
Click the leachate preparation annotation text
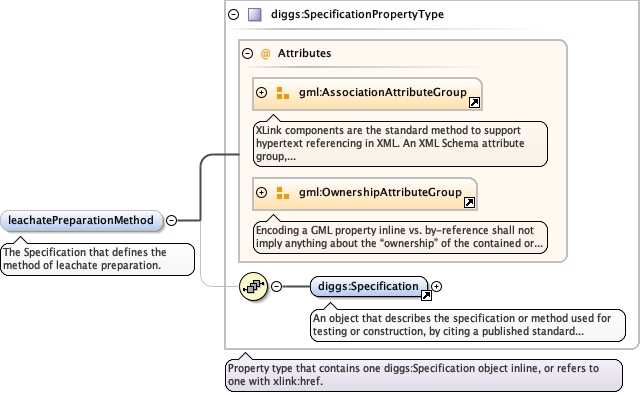97,259
